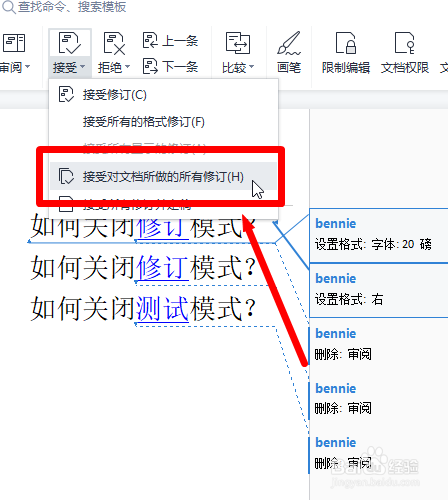This screenshot has width=448, height=500.
Task: Go to next revision 下一条
Action: point(170,66)
